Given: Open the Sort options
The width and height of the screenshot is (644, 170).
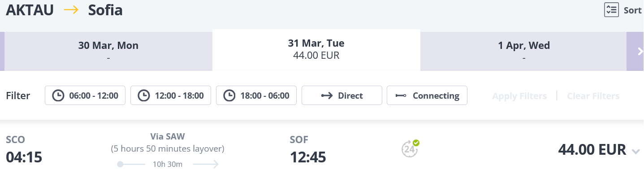Looking at the screenshot, I should coord(623,10).
